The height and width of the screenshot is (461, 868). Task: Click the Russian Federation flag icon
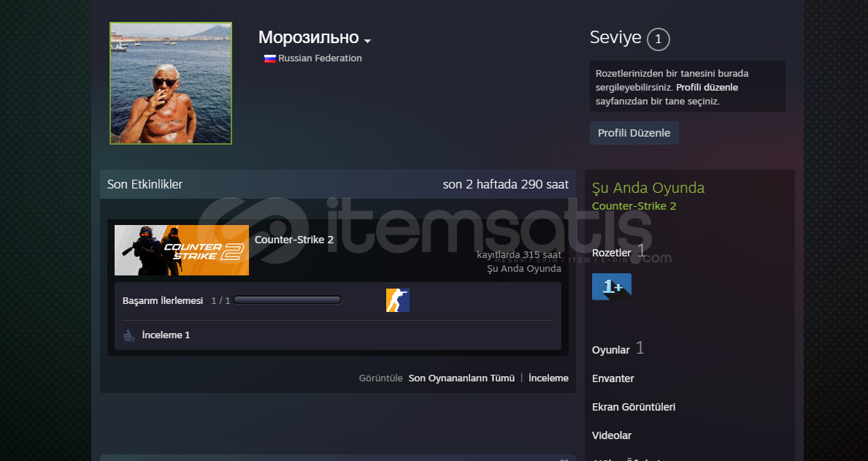[269, 58]
